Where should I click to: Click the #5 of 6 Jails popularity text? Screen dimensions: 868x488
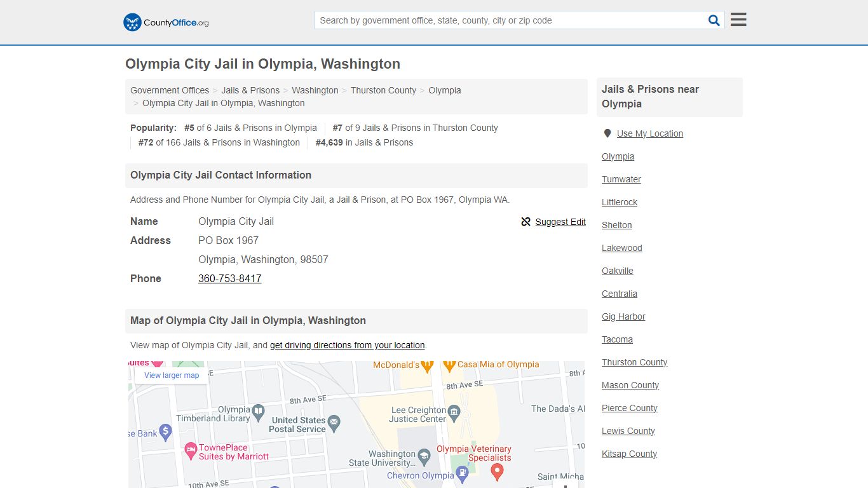pyautogui.click(x=250, y=128)
